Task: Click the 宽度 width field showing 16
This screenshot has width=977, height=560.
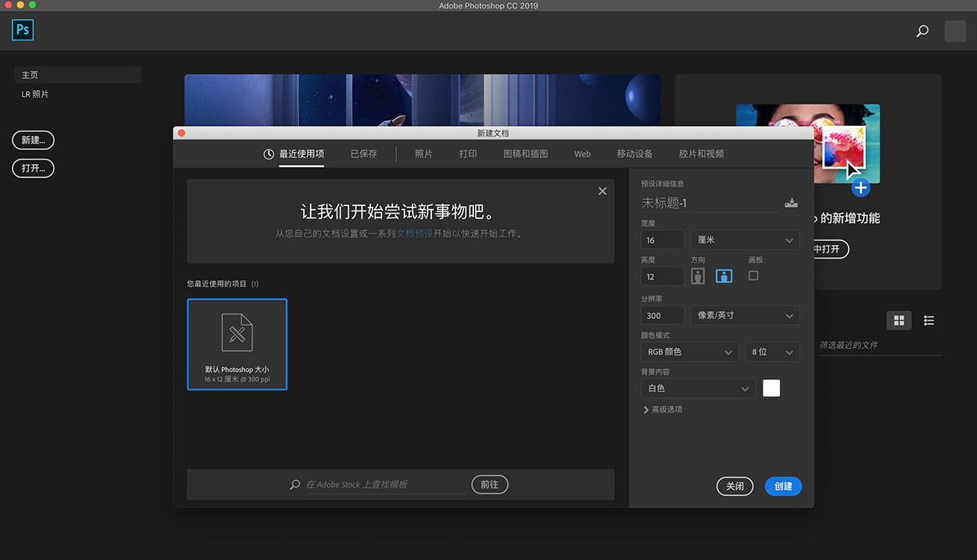Action: point(663,240)
